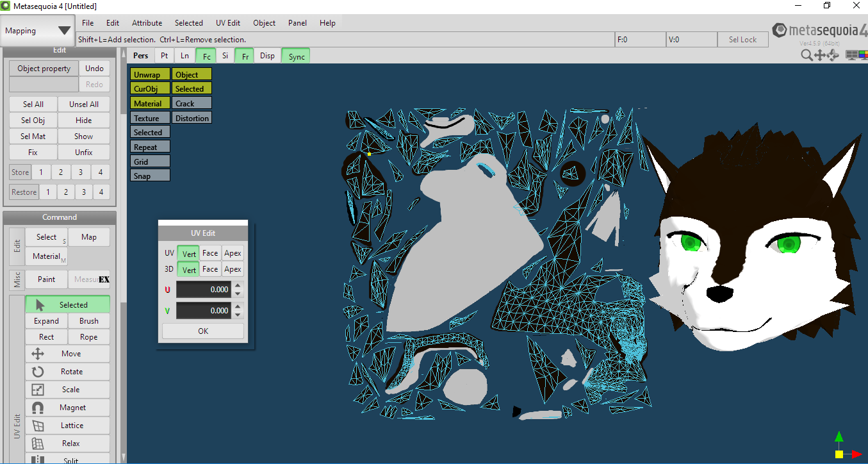Screen dimensions: 868x464
Task: Click the Object property button
Action: point(44,69)
